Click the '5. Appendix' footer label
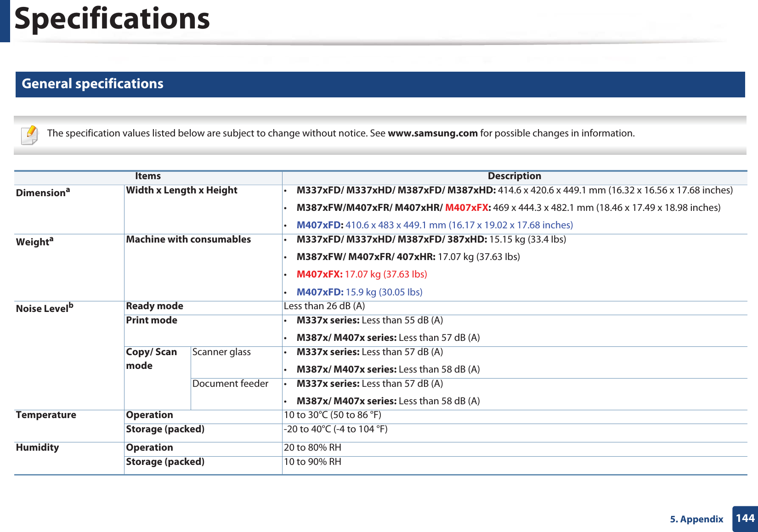 (696, 519)
